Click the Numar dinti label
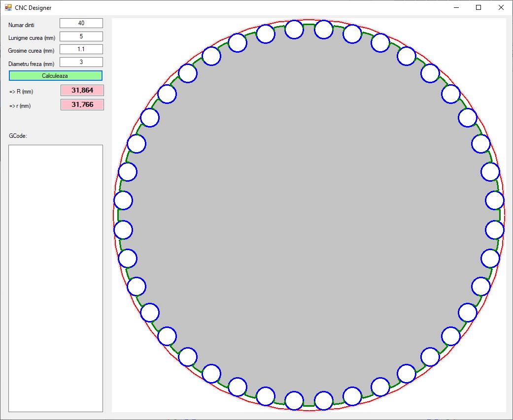Image resolution: width=513 pixels, height=420 pixels. coord(21,25)
